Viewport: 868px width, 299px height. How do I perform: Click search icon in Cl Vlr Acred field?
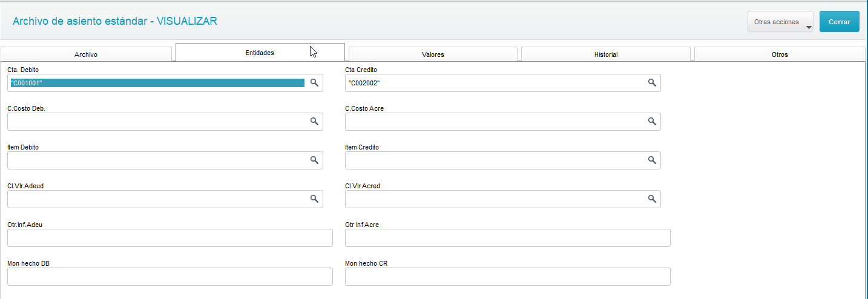[652, 199]
